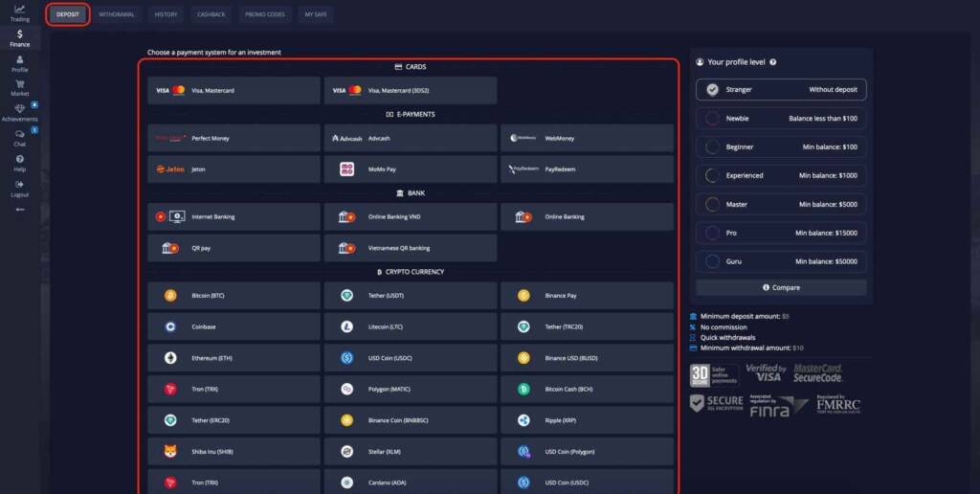Select the Master profile level
The image size is (980, 494).
(x=781, y=205)
